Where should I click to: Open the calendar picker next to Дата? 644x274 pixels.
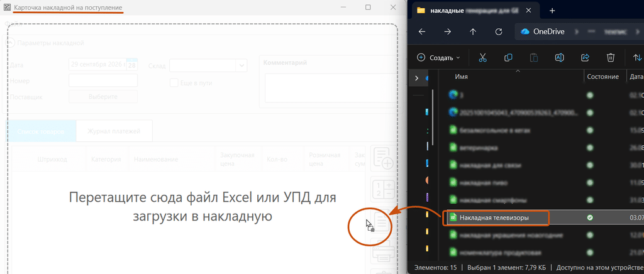tap(132, 65)
